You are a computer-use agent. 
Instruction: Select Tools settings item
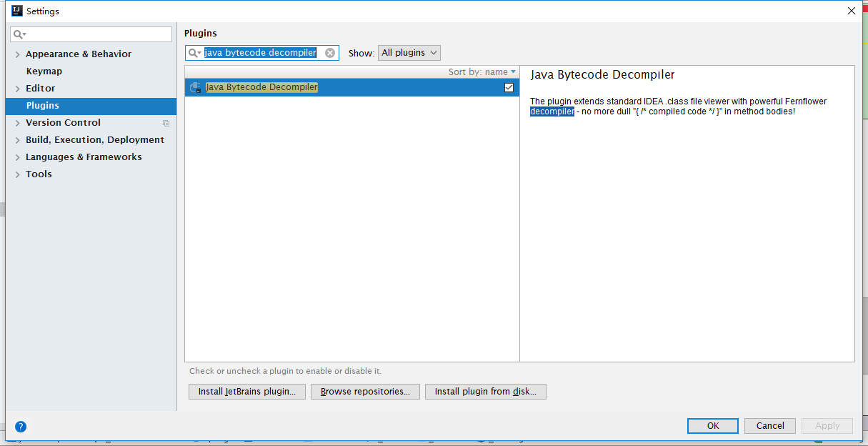(39, 174)
